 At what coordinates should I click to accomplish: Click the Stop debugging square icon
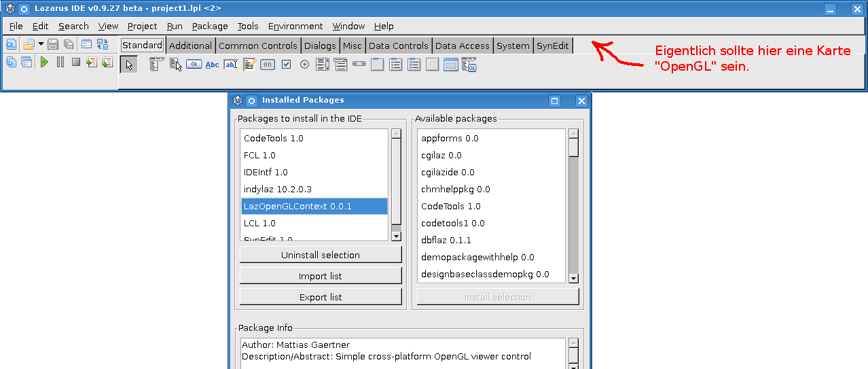76,63
